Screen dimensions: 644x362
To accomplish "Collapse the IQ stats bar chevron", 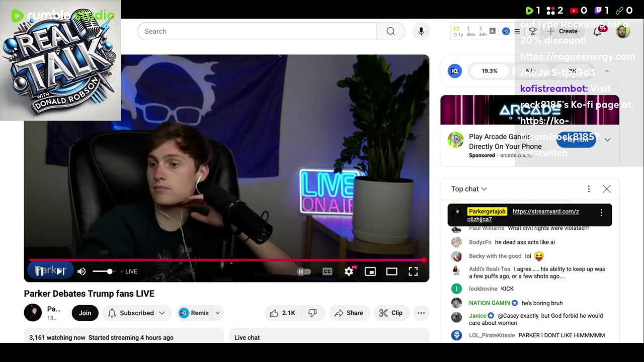I will coord(607,71).
